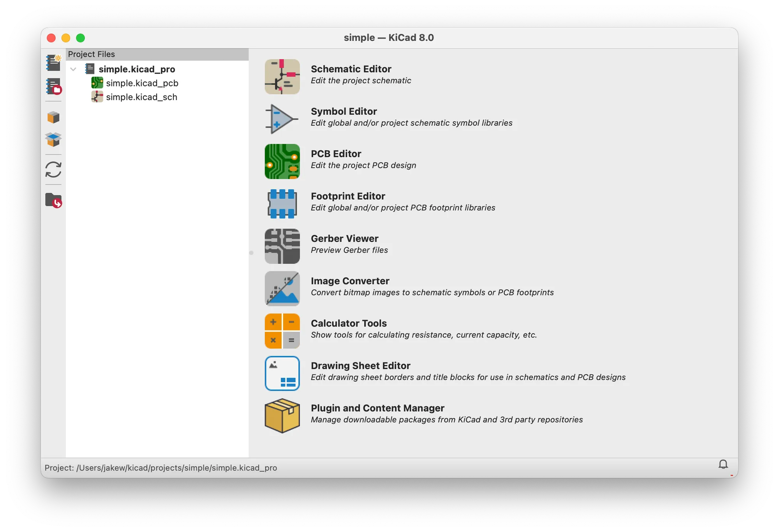
Task: Click the Footprint Editor title text
Action: [348, 196]
